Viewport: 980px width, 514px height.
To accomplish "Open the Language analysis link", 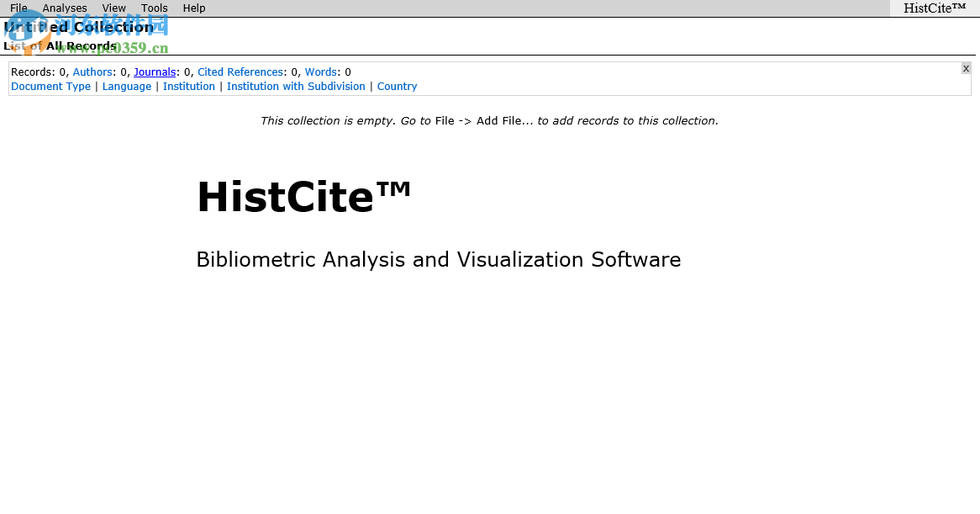I will (126, 86).
